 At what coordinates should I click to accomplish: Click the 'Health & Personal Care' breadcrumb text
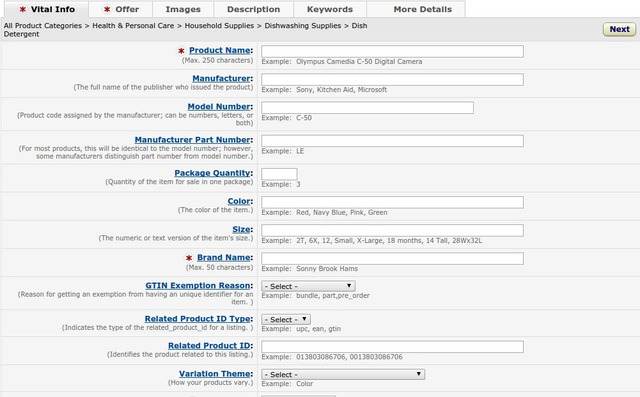[x=133, y=26]
